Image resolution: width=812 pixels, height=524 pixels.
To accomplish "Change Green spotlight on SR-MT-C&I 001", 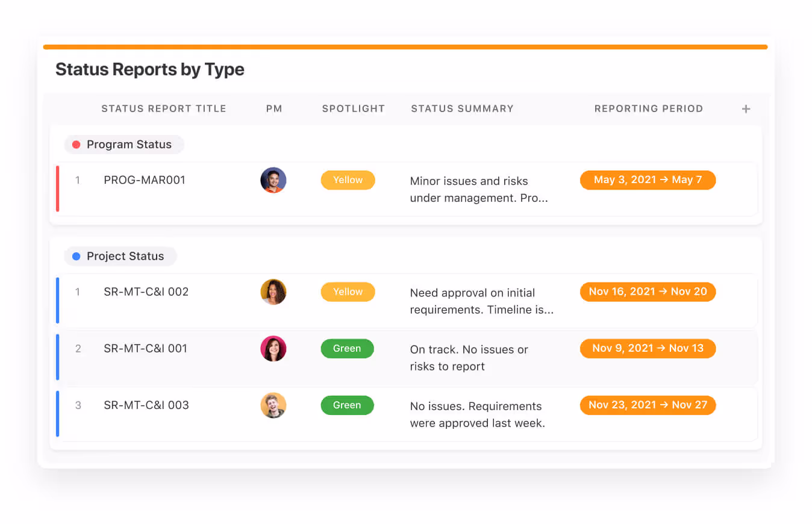I will [347, 349].
